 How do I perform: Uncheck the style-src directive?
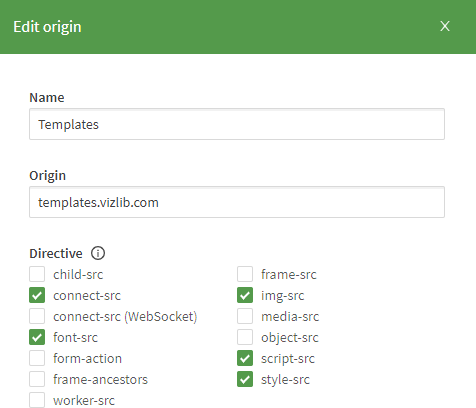tap(245, 379)
